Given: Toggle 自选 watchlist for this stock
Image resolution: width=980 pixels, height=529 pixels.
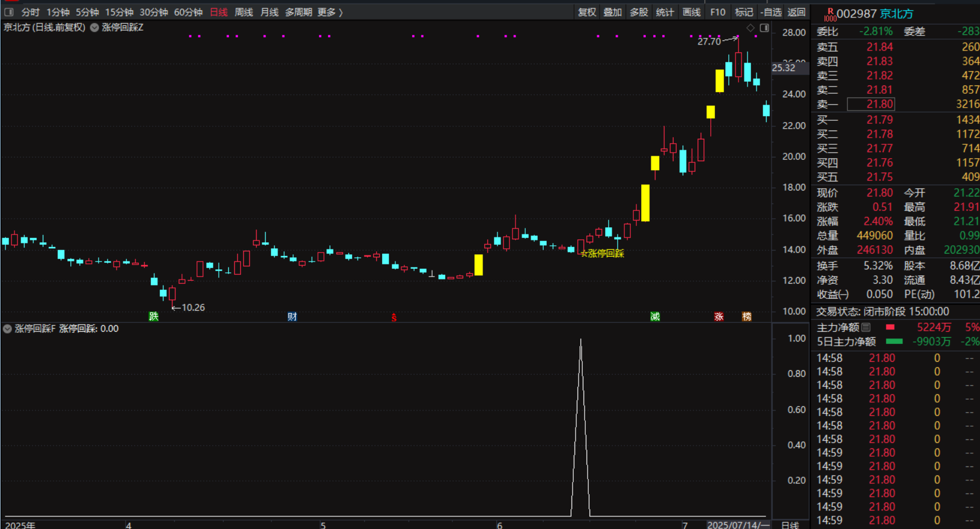Looking at the screenshot, I should tap(771, 12).
